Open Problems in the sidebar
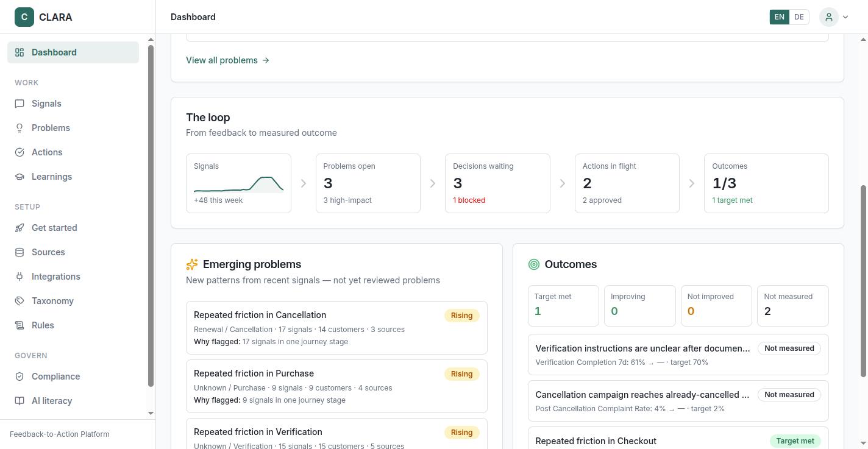868x449 pixels. pos(73,128)
